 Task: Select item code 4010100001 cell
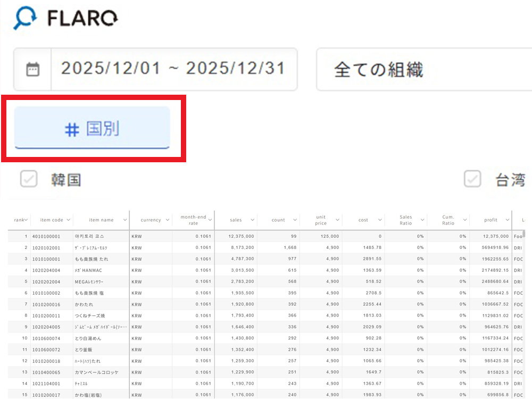[46, 236]
